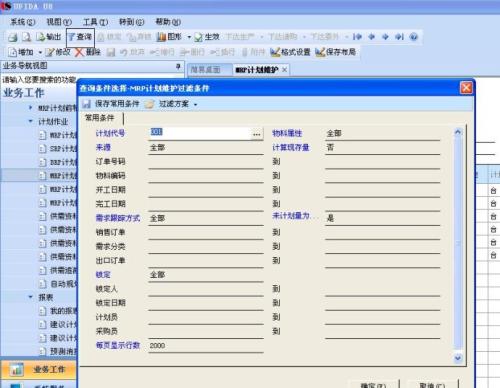Click the 开工日期 start input field
The height and width of the screenshot is (388, 500).
tap(206, 190)
